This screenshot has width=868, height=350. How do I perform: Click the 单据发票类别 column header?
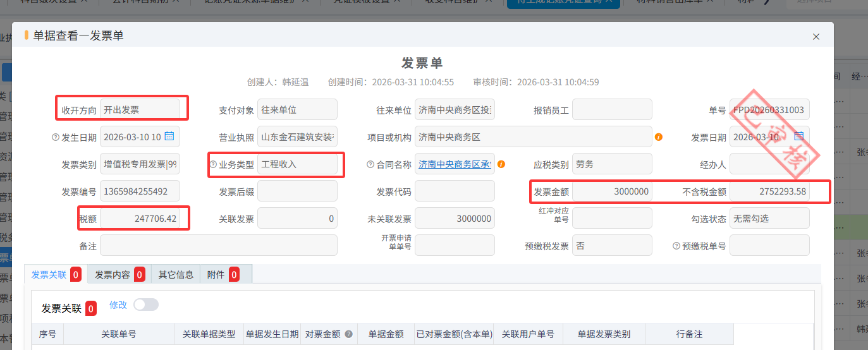tap(604, 334)
